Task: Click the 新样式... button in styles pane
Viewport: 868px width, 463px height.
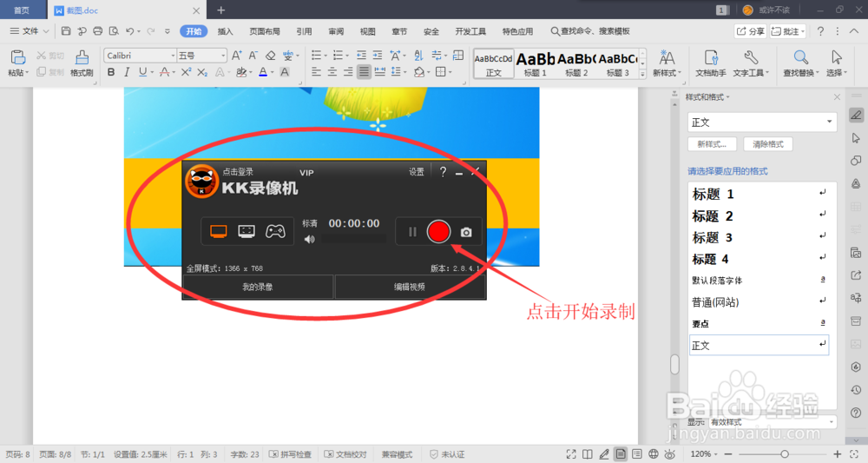Action: [712, 144]
